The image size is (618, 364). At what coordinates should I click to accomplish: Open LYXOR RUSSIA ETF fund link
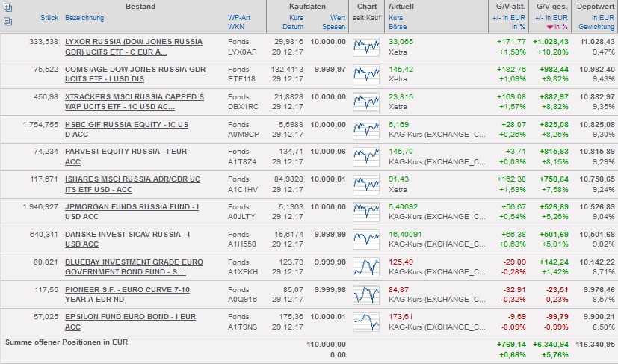[x=134, y=46]
